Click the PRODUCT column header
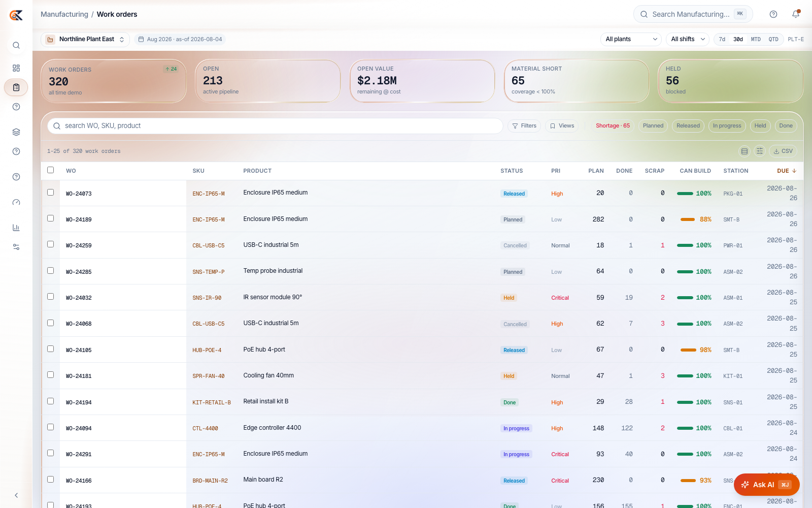Viewport: 812px width, 508px height. coord(257,171)
